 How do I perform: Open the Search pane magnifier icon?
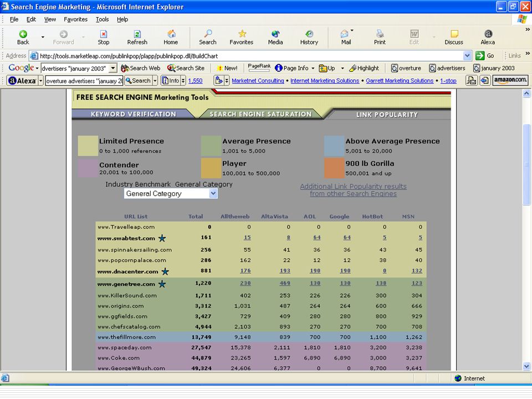208,34
